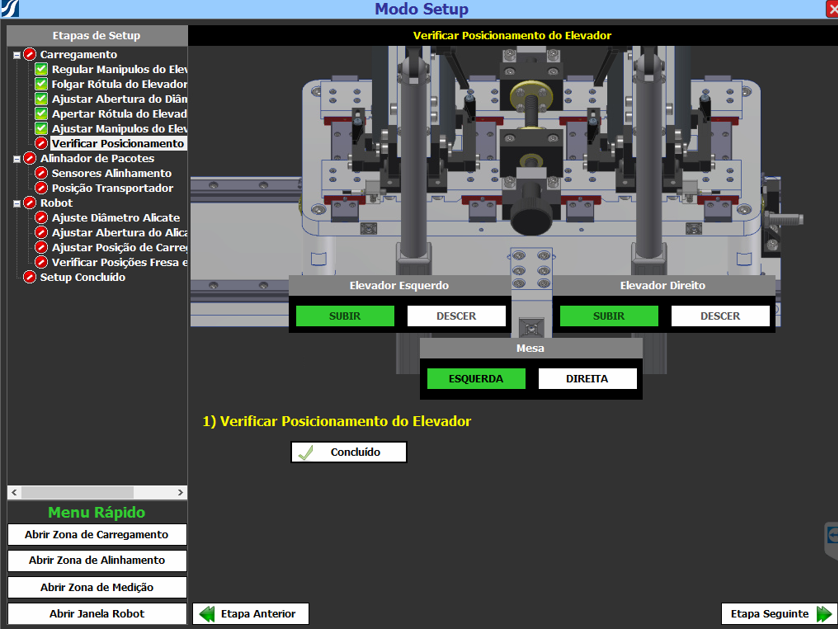The height and width of the screenshot is (630, 838).
Task: Click the green arrow icon for Etapa Seguinte
Action: [823, 614]
